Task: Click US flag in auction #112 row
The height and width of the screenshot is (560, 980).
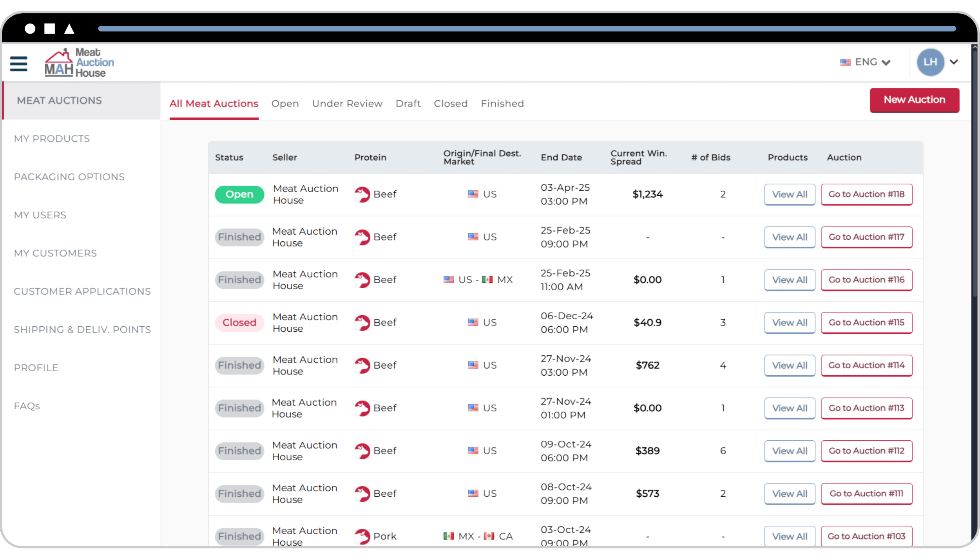Action: pyautogui.click(x=473, y=450)
